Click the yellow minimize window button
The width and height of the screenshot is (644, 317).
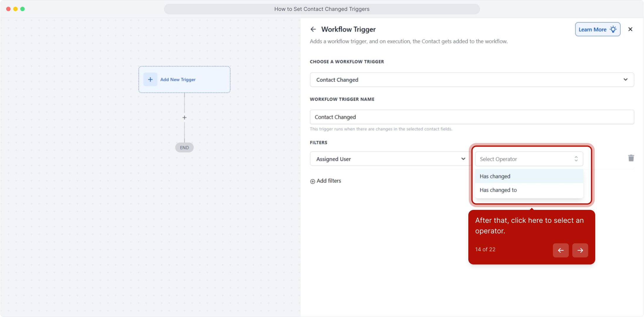[x=15, y=9]
